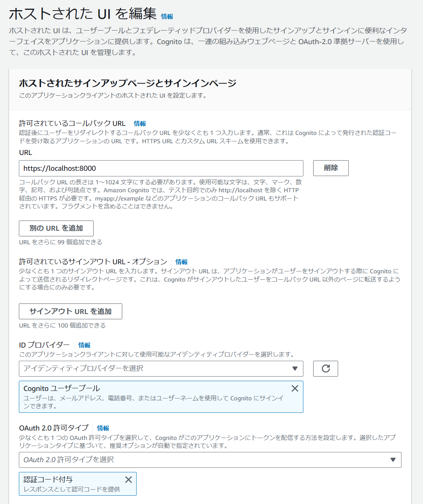This screenshot has height=504, width=423.
Task: Click the dropdown arrow on アイデンティティプロバイダーを選択
Action: (x=295, y=369)
